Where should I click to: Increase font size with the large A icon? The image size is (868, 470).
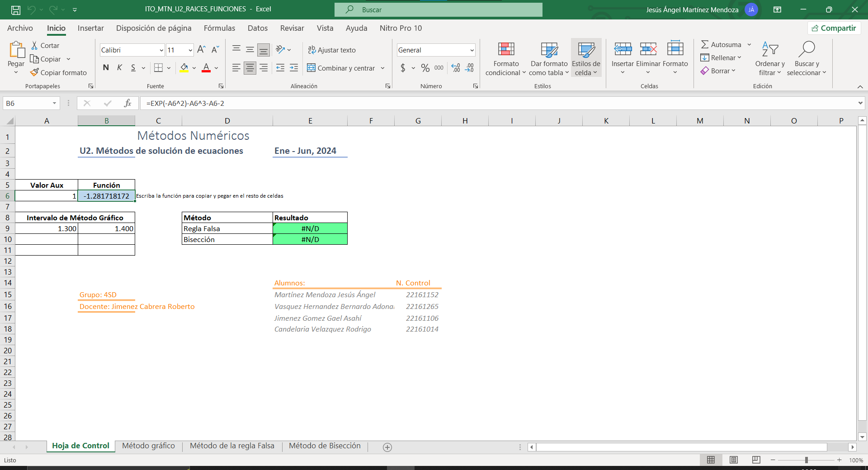[x=202, y=50]
